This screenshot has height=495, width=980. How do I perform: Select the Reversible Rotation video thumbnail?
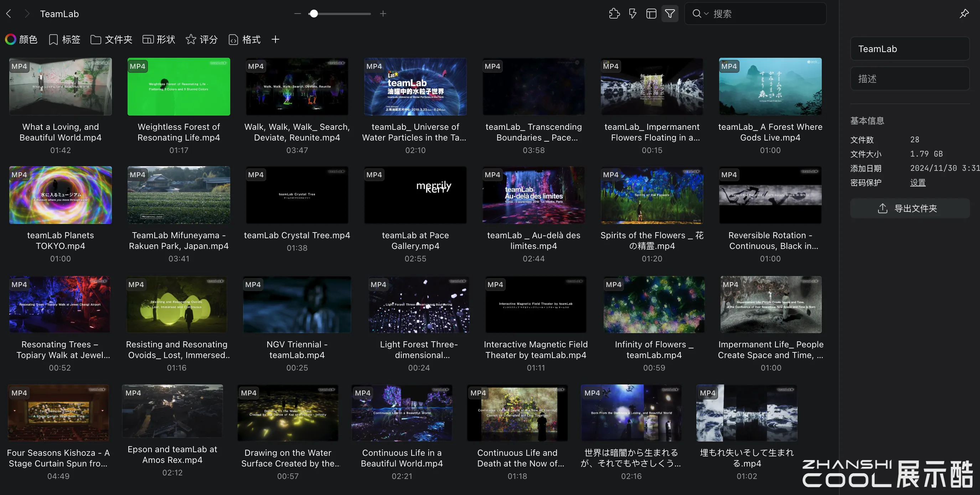pyautogui.click(x=770, y=195)
